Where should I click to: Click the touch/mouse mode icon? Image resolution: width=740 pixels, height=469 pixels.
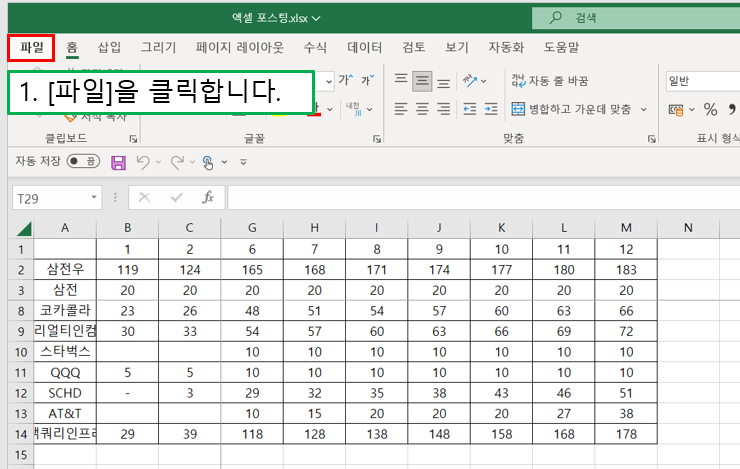click(x=208, y=162)
